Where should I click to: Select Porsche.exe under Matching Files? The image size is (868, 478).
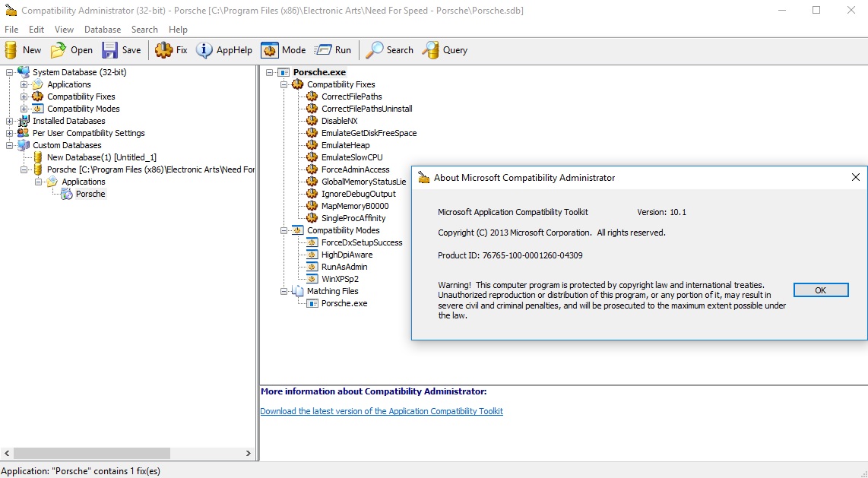click(344, 303)
